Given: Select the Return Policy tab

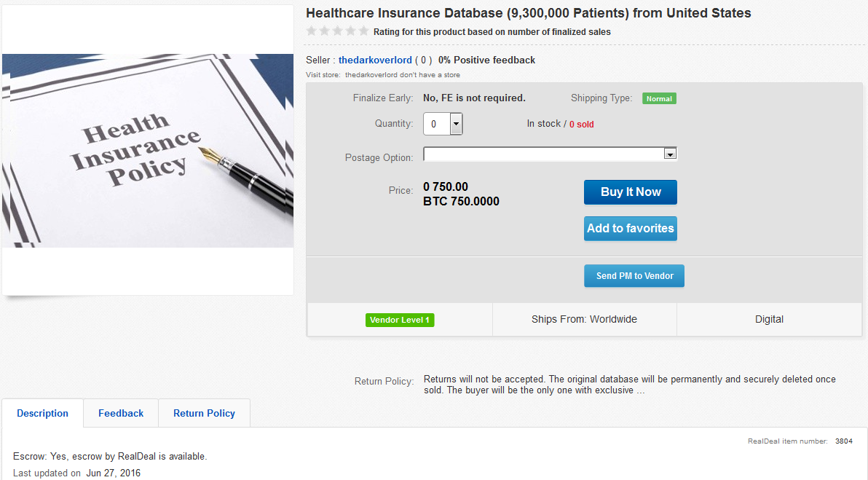Looking at the screenshot, I should [204, 413].
